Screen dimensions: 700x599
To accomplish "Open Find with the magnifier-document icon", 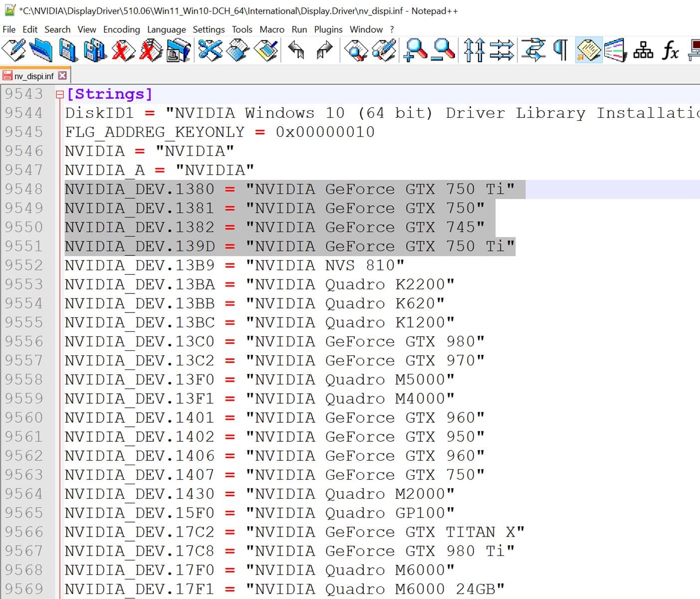I will pos(356,50).
